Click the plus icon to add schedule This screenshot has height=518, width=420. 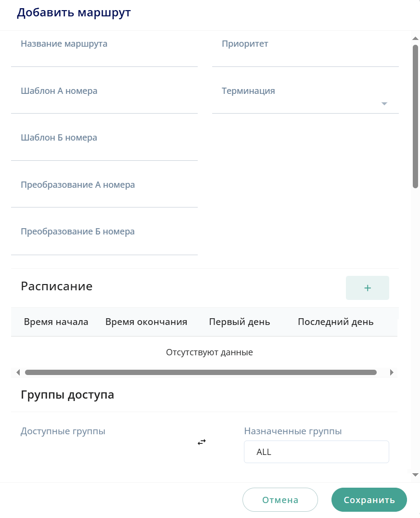click(367, 288)
